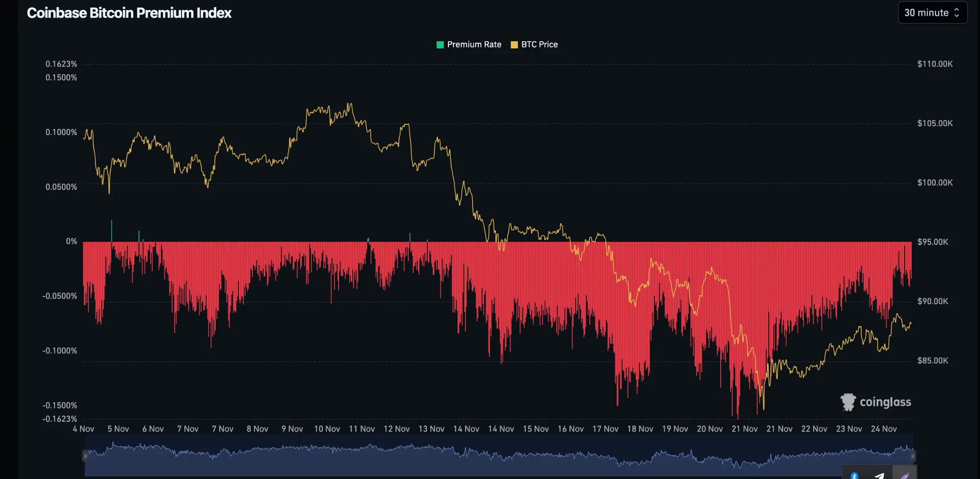The image size is (980, 479).
Task: Click the up-down chevron beside 30 minute
Action: click(957, 13)
